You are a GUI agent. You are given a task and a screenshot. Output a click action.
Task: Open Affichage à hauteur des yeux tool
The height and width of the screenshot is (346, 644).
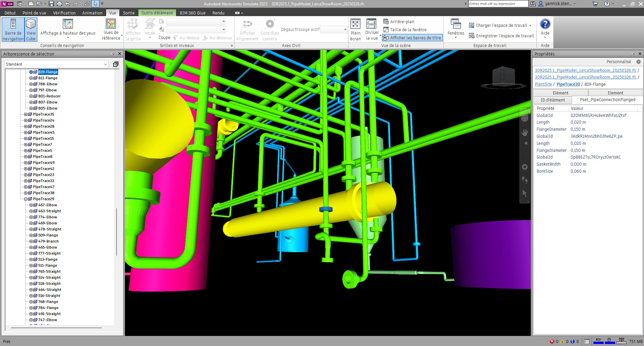67,29
